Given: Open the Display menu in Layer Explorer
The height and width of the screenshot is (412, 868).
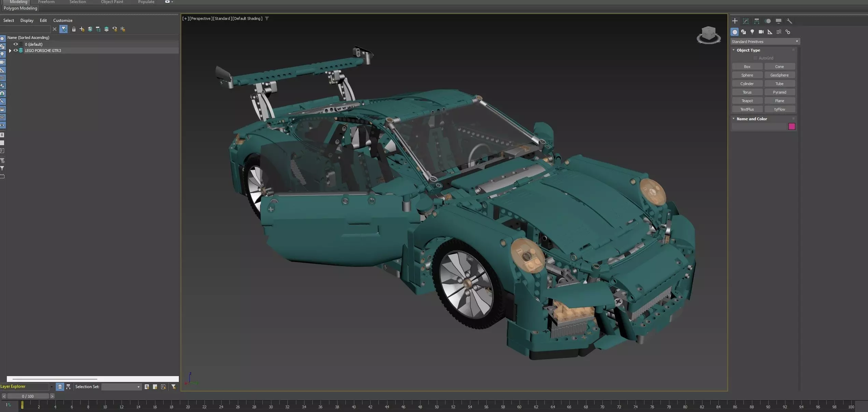Looking at the screenshot, I should coord(27,20).
